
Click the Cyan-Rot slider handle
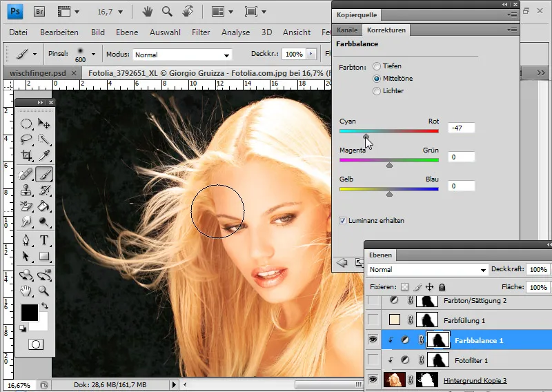366,136
